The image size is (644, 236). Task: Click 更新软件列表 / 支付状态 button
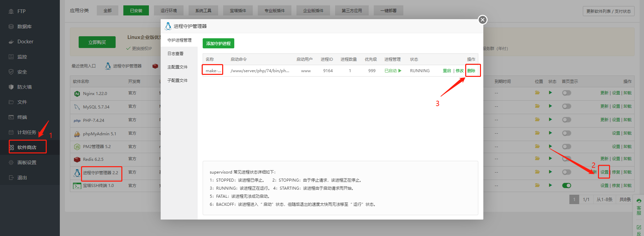tap(609, 11)
